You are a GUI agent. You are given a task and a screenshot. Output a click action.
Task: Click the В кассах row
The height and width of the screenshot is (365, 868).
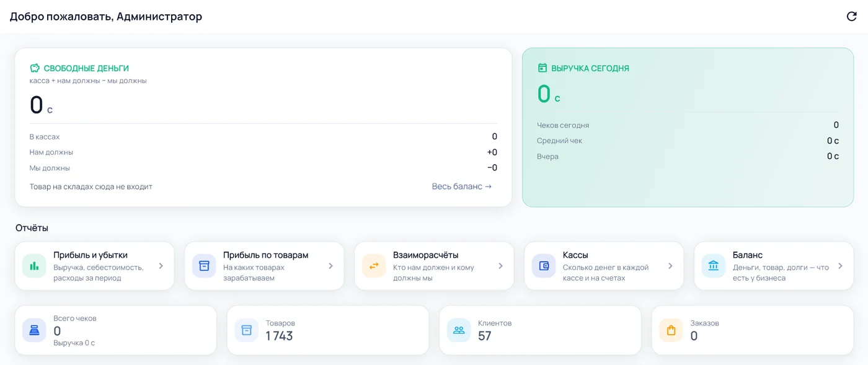click(263, 136)
